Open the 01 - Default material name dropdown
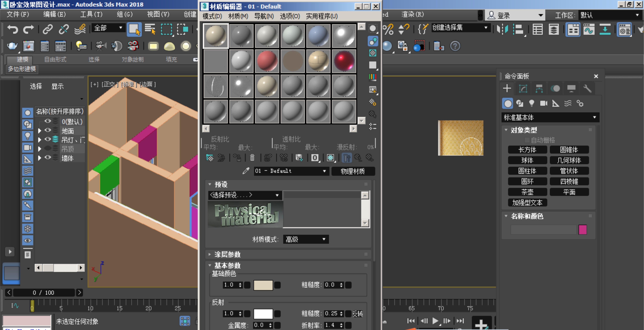The width and height of the screenshot is (644, 330). coord(291,171)
